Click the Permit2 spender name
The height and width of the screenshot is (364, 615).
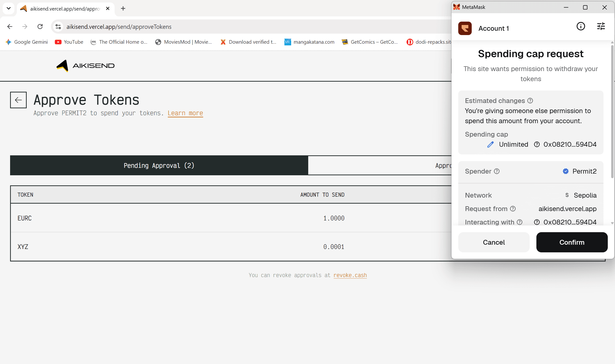pyautogui.click(x=584, y=171)
